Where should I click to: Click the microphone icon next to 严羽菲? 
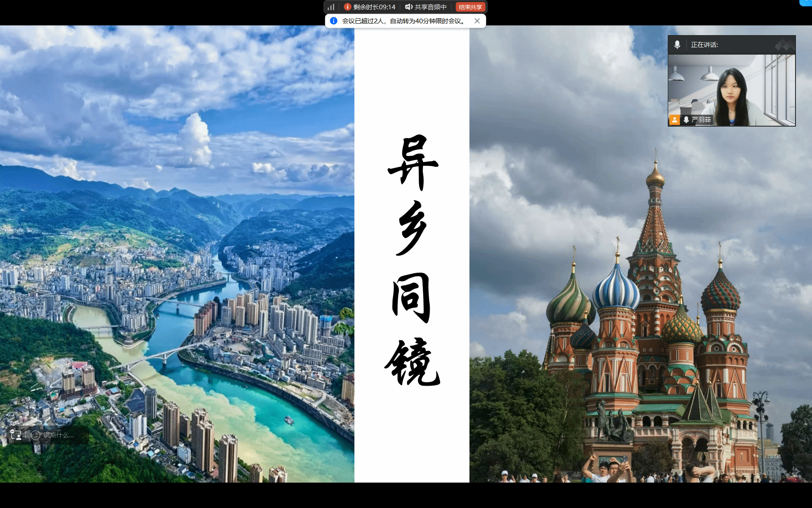[686, 120]
